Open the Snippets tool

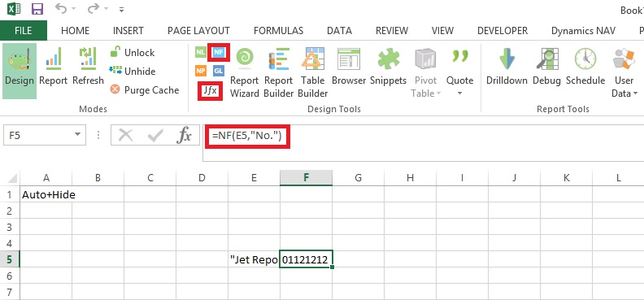[x=388, y=66]
